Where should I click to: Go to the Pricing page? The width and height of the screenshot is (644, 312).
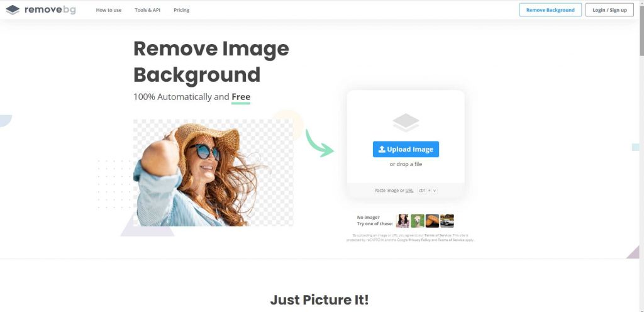click(x=182, y=10)
